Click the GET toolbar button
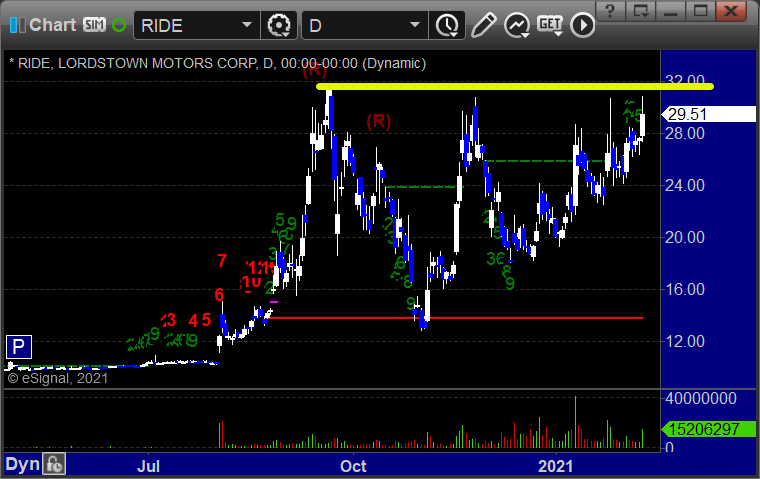 click(549, 25)
